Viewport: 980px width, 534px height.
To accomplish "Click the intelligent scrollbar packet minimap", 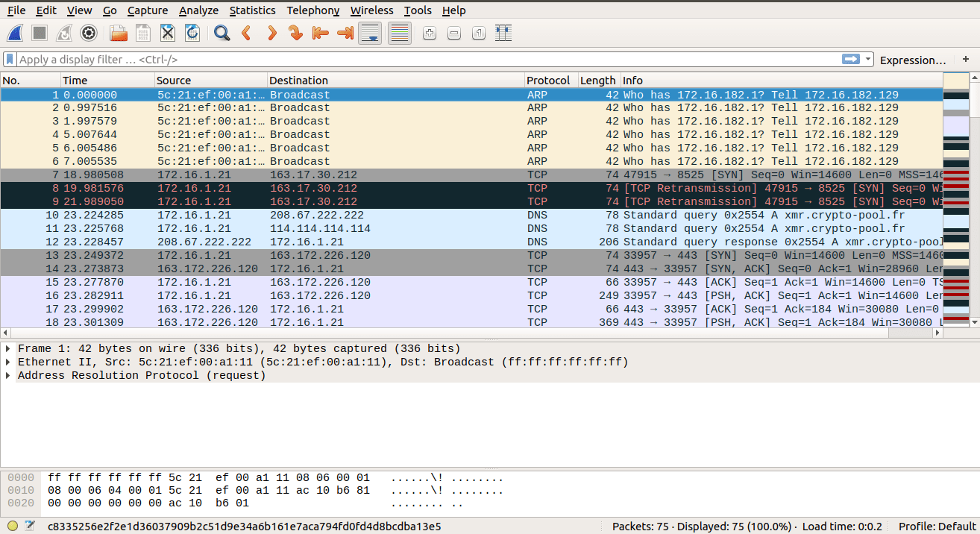I will click(x=955, y=200).
